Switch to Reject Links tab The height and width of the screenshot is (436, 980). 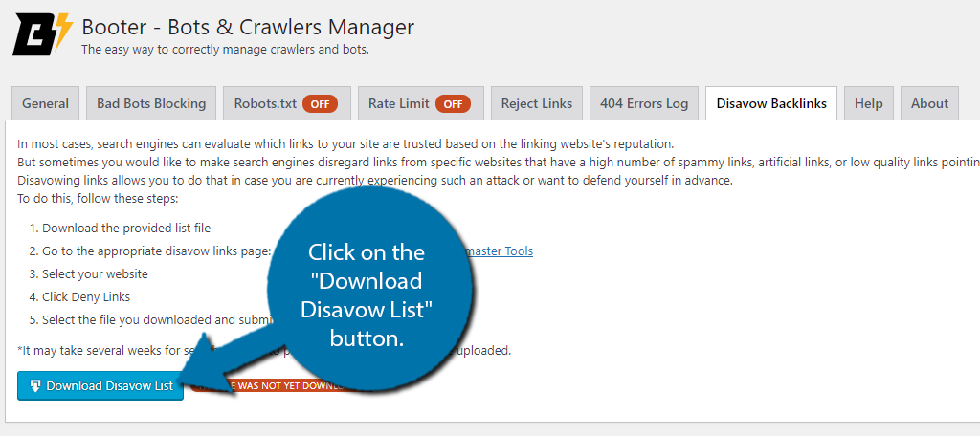coord(536,103)
